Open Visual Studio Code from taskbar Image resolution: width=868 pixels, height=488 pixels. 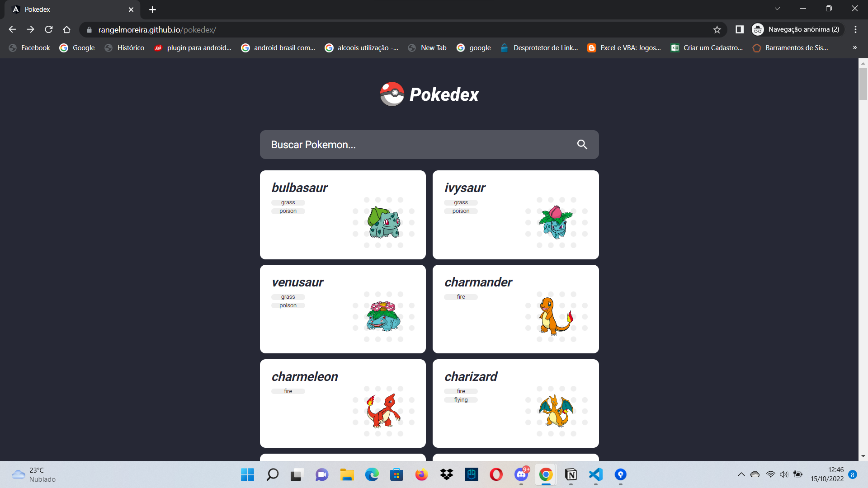(595, 474)
